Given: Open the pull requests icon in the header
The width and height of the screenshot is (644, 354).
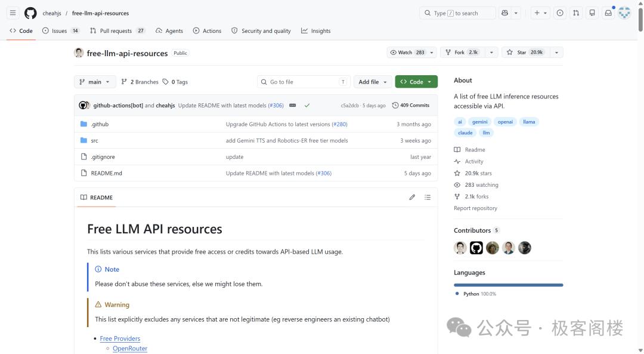Looking at the screenshot, I should pos(576,13).
